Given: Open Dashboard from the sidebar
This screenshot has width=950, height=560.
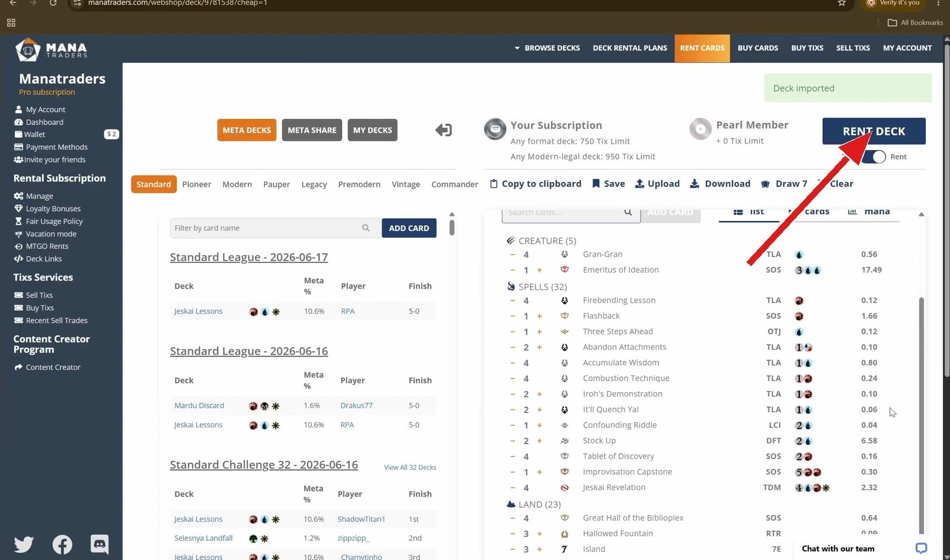Looking at the screenshot, I should 45,122.
